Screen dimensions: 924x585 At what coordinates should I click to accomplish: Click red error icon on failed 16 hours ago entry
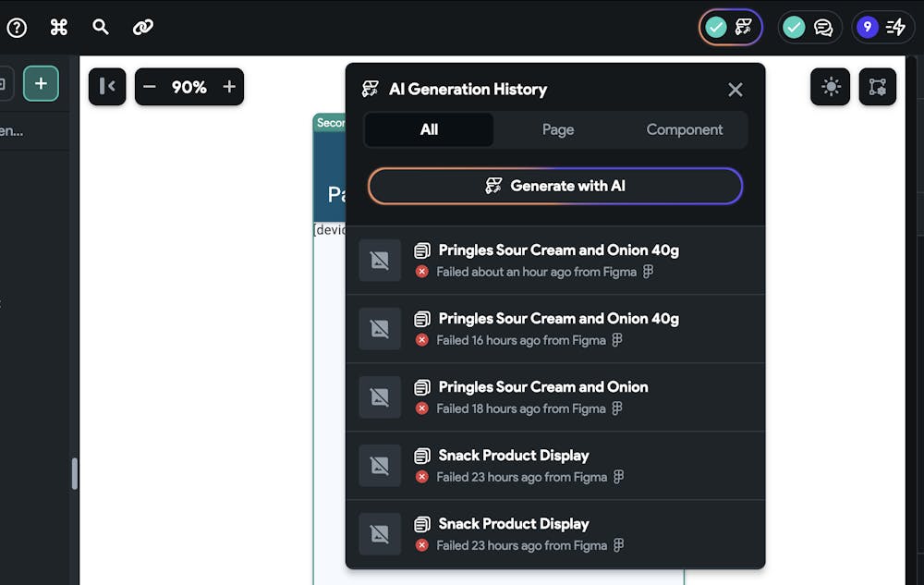pyautogui.click(x=422, y=340)
